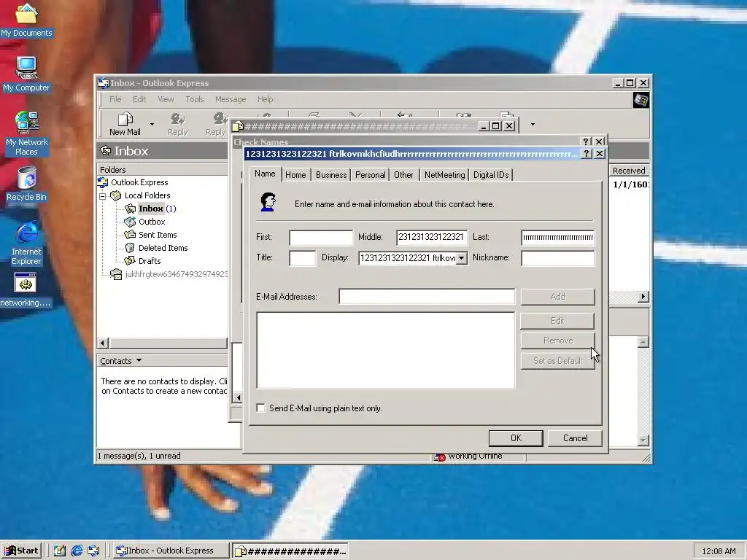Click Cancel in contact properties dialog
747x560 pixels.
[x=575, y=438]
